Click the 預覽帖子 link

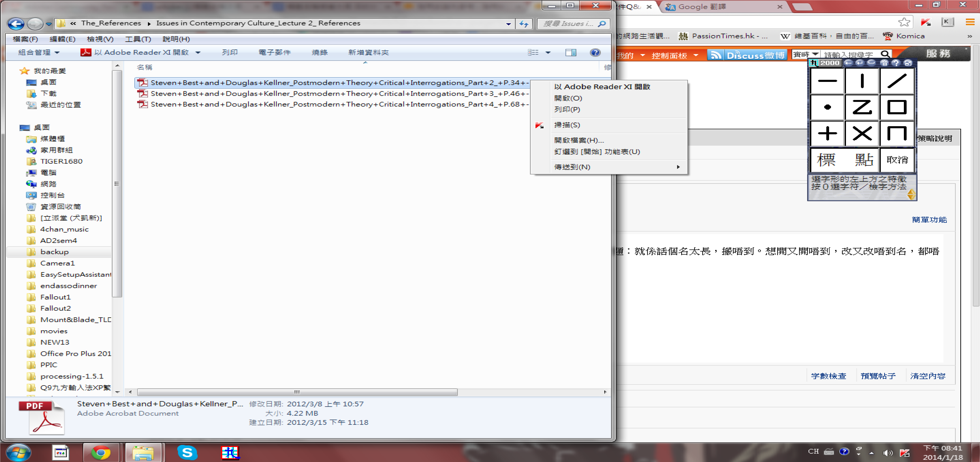click(878, 376)
